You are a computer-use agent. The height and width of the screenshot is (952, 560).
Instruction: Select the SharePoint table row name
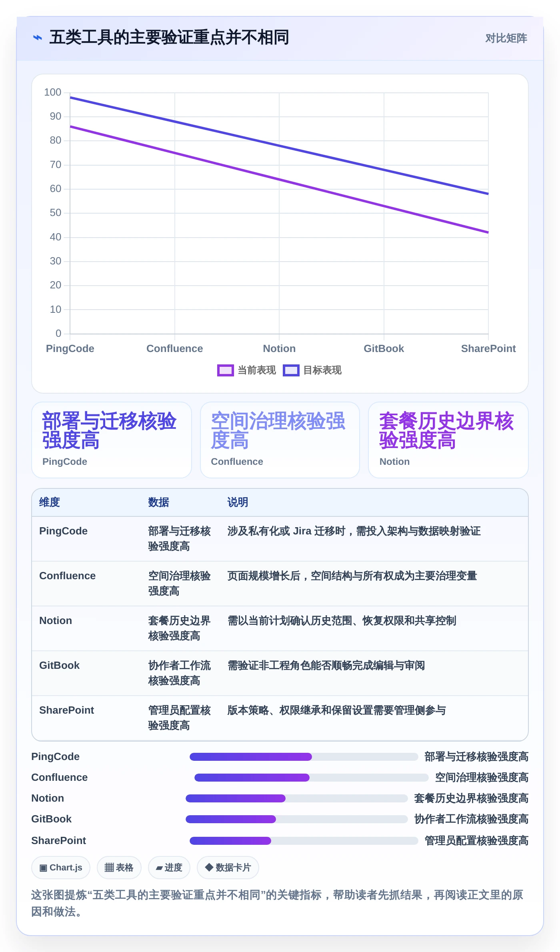pyautogui.click(x=66, y=710)
